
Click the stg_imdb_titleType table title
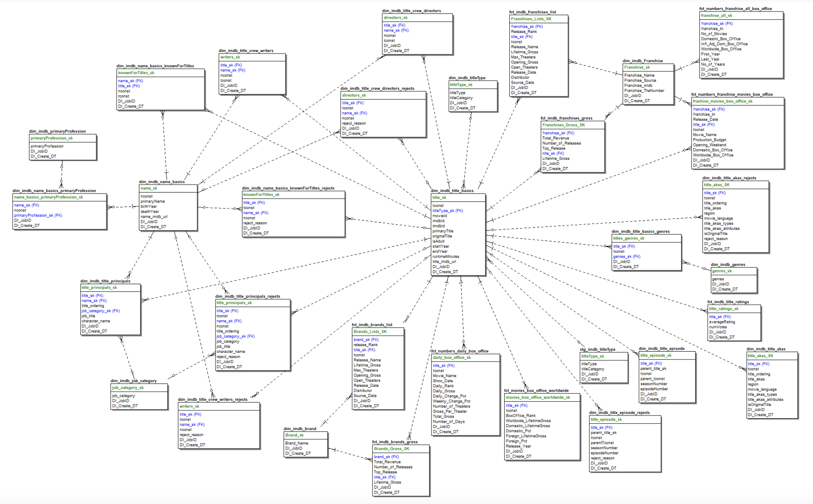pos(597,350)
